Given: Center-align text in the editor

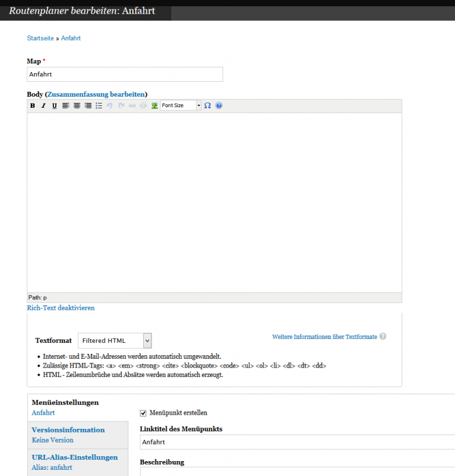Looking at the screenshot, I should pos(77,106).
